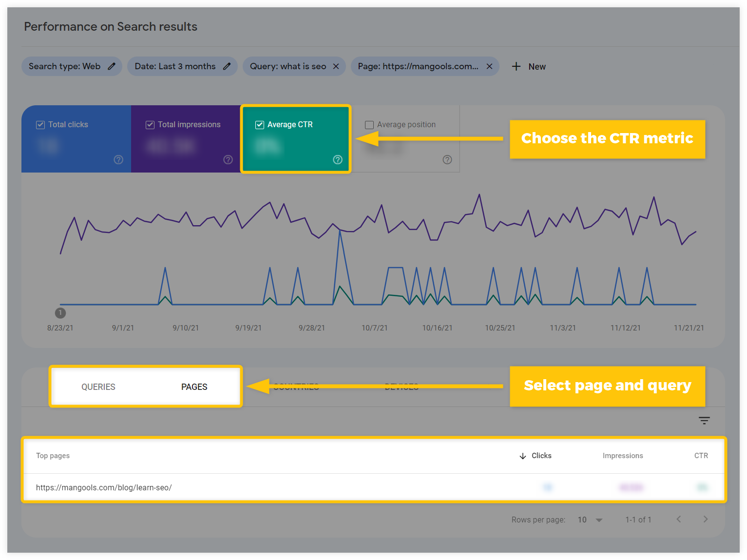Click the next page chevron
747x560 pixels.
click(706, 520)
